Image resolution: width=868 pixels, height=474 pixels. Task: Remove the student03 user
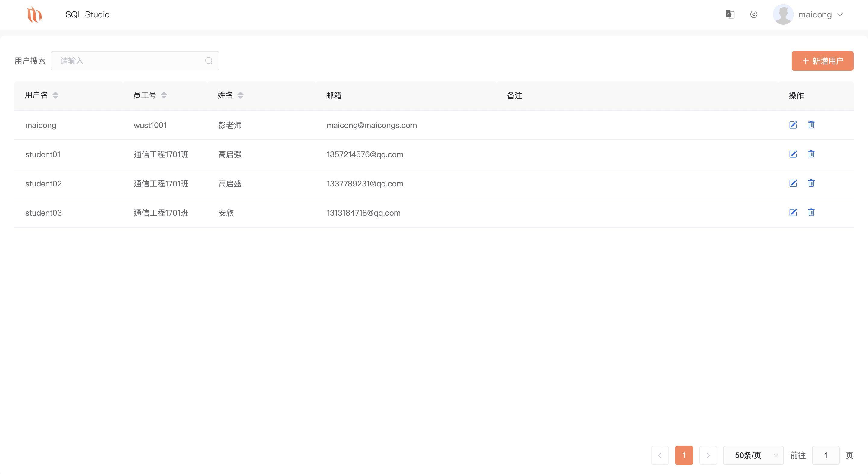point(811,212)
